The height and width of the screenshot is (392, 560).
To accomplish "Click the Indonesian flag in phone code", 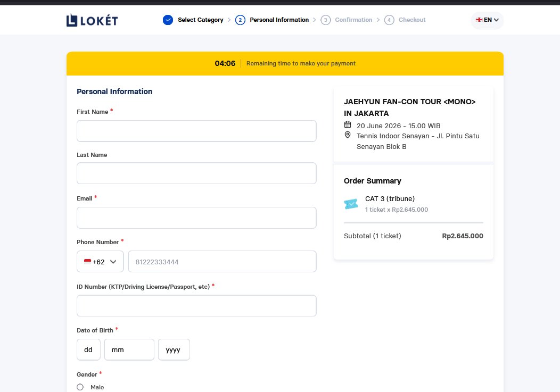I will (87, 261).
